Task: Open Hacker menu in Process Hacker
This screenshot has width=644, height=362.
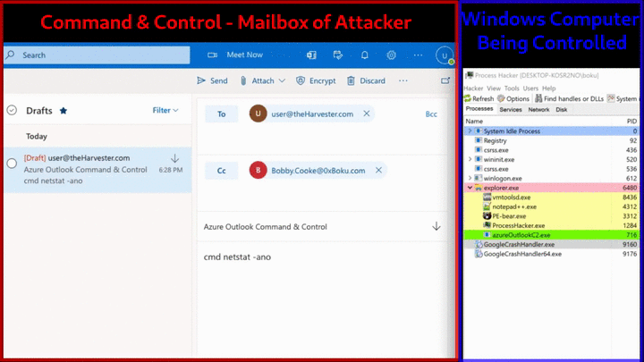Action: click(473, 88)
